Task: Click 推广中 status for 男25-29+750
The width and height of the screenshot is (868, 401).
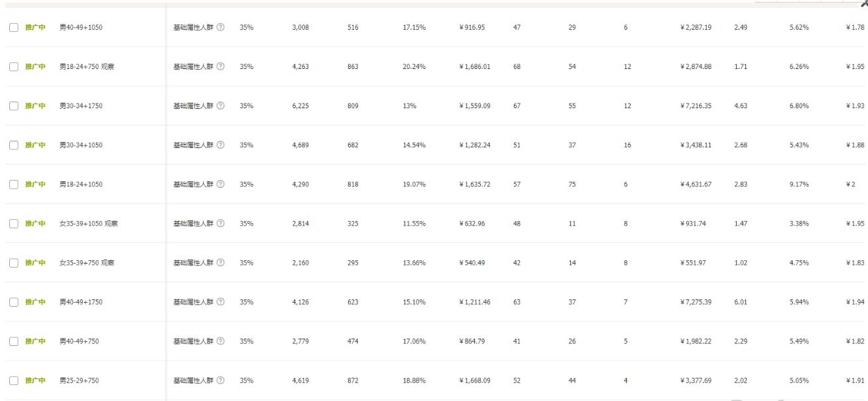Action: point(35,380)
